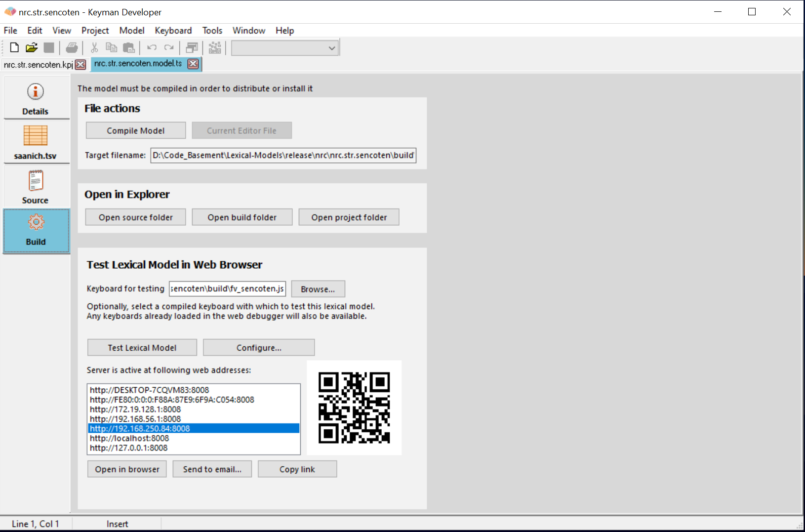Open the Source sidebar page
The width and height of the screenshot is (805, 532).
(x=36, y=187)
